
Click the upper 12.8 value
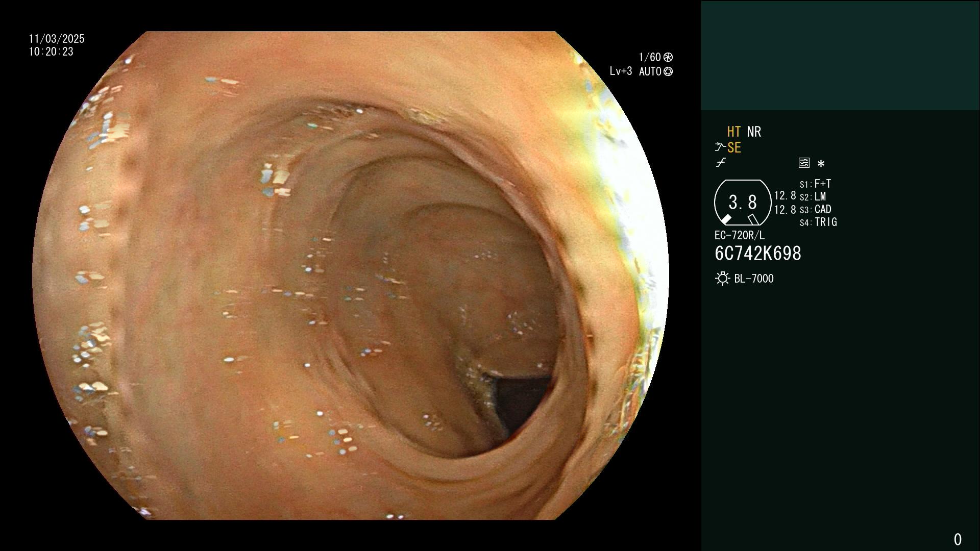click(785, 196)
